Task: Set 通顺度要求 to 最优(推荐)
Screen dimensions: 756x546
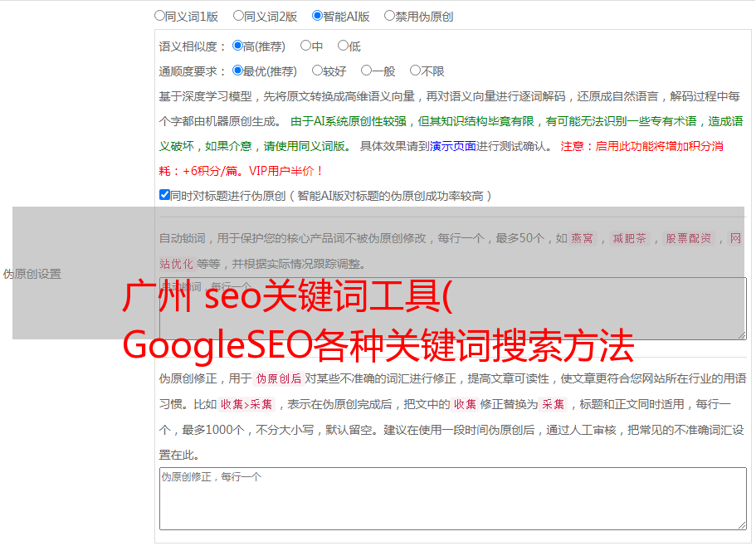Action: (237, 71)
